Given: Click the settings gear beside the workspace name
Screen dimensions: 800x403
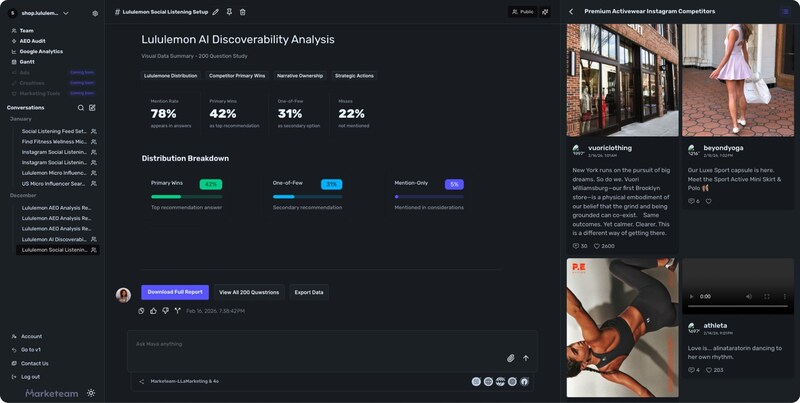Looking at the screenshot, I should coord(95,13).
